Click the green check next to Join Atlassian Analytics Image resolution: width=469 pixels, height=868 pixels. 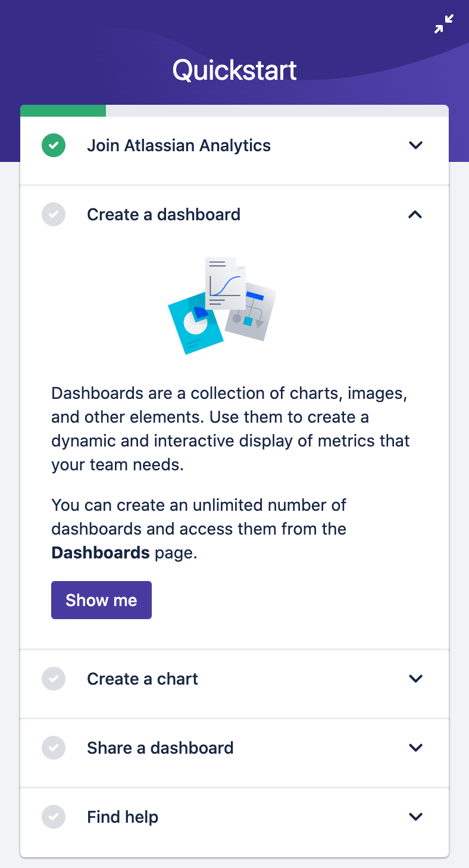tap(54, 145)
